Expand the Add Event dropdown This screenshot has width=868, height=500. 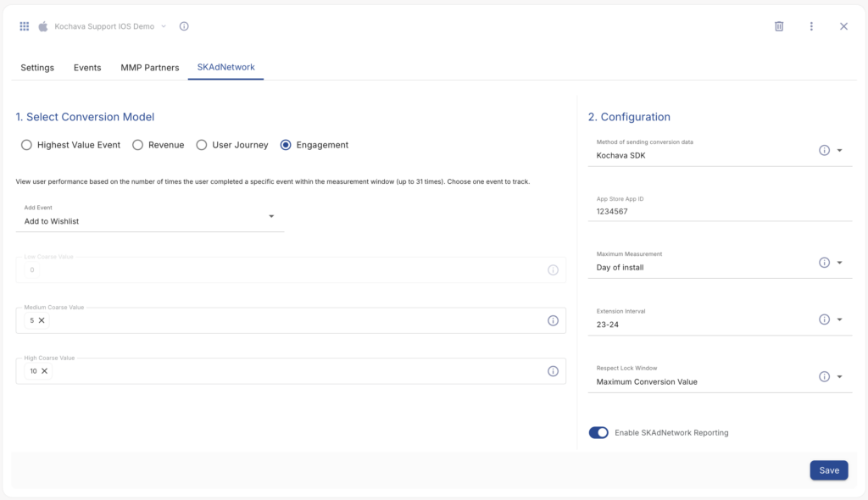(271, 217)
